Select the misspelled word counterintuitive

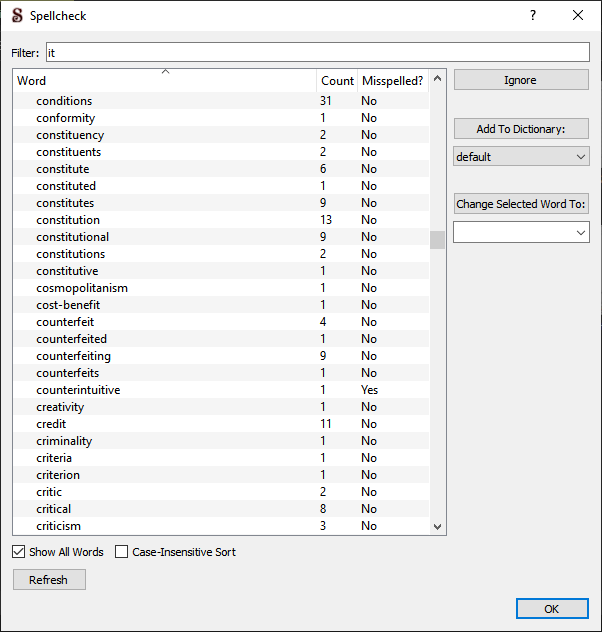click(x=78, y=390)
